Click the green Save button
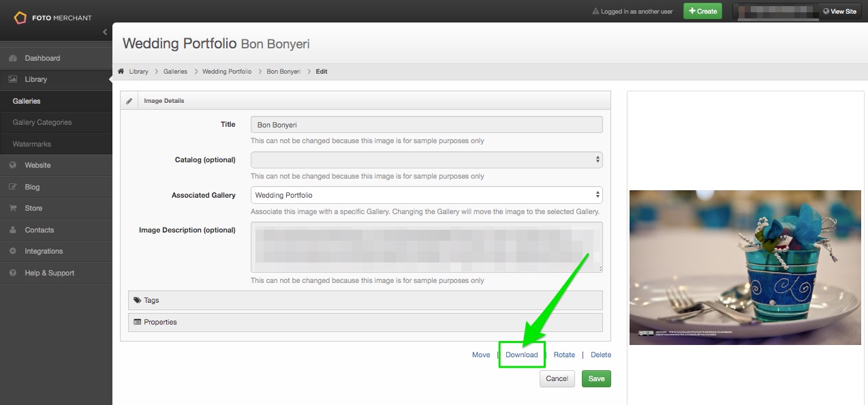Screen dimensions: 868x405 tap(596, 378)
